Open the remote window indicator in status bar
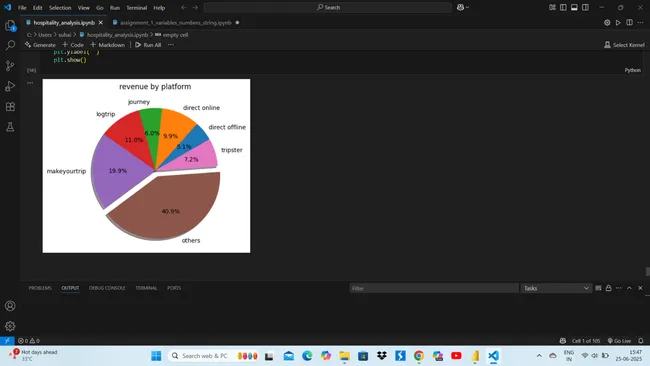This screenshot has width=650, height=366. [7, 341]
